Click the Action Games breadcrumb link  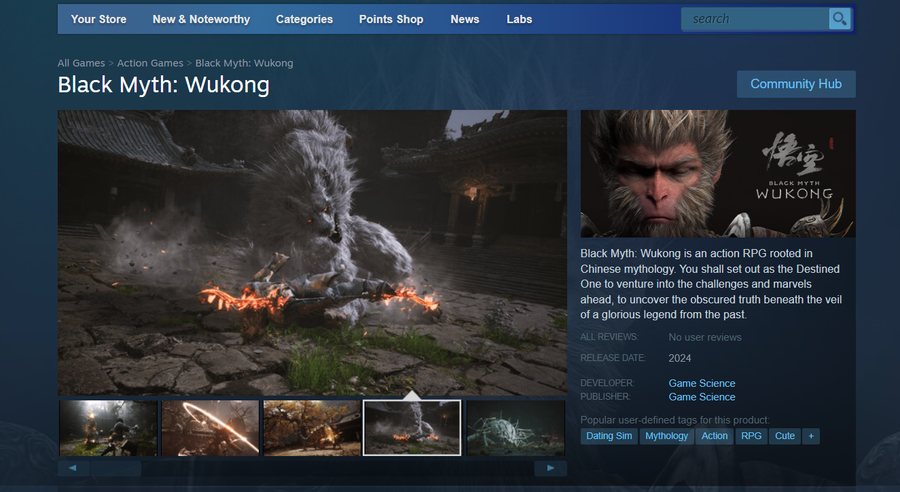pyautogui.click(x=150, y=63)
